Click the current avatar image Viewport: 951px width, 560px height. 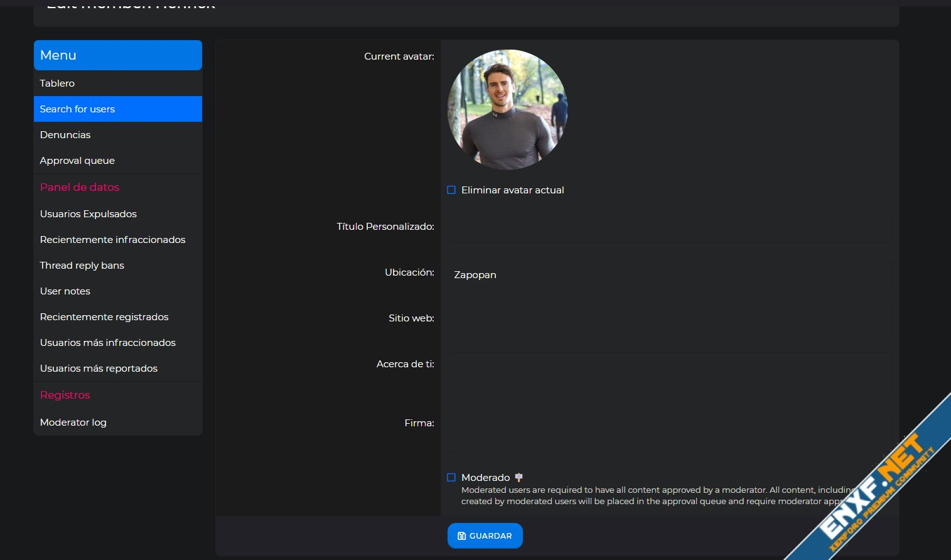click(x=507, y=109)
